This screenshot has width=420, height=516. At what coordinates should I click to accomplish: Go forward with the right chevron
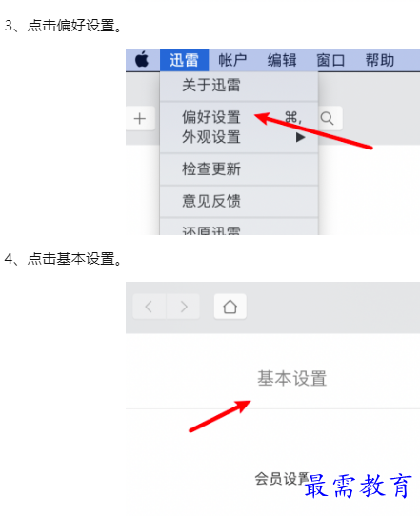[184, 307]
